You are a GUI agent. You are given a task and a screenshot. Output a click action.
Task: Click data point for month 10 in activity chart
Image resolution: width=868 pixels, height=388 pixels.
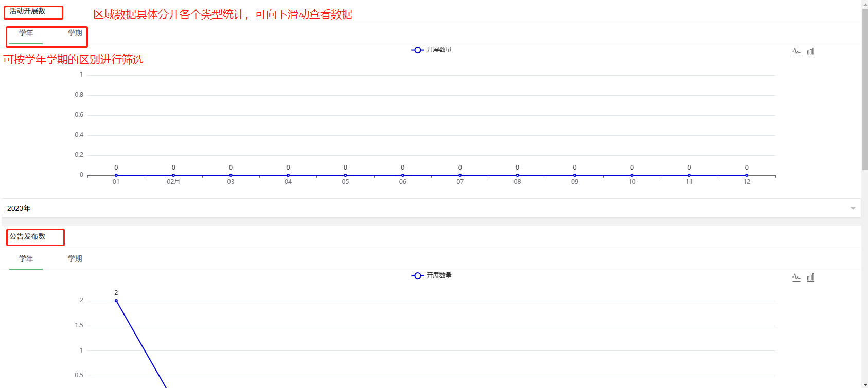[x=632, y=175]
